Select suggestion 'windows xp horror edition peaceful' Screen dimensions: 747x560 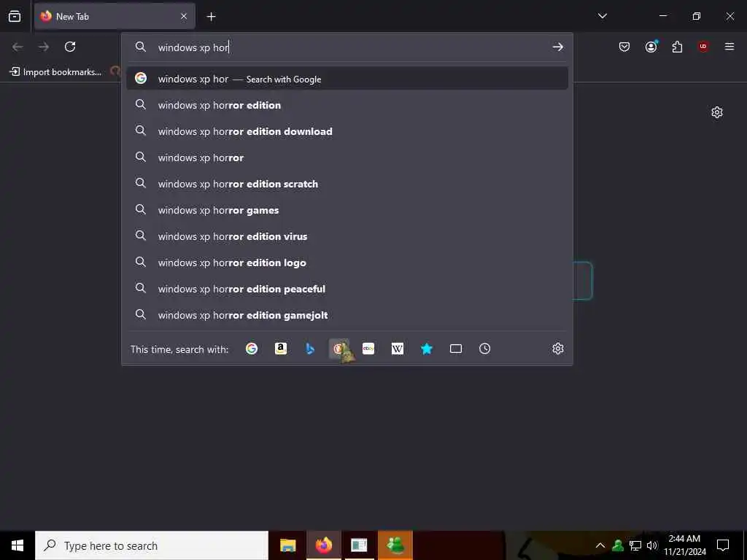(x=347, y=289)
